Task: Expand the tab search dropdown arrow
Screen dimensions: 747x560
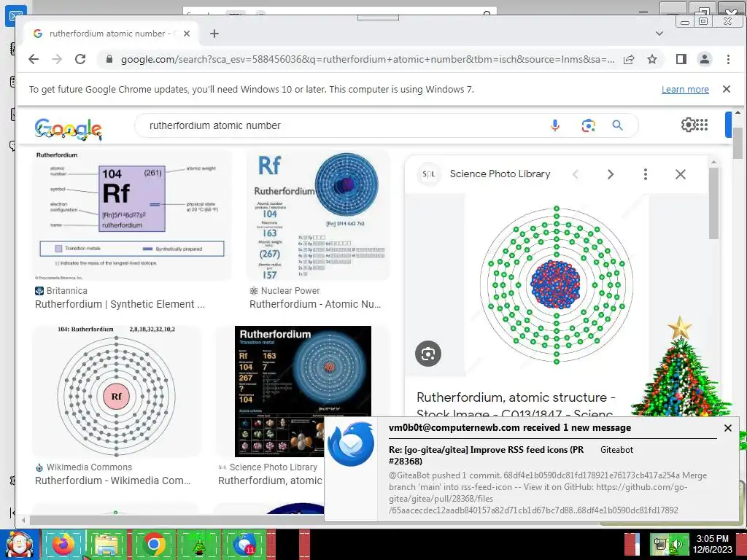Action: tap(659, 34)
